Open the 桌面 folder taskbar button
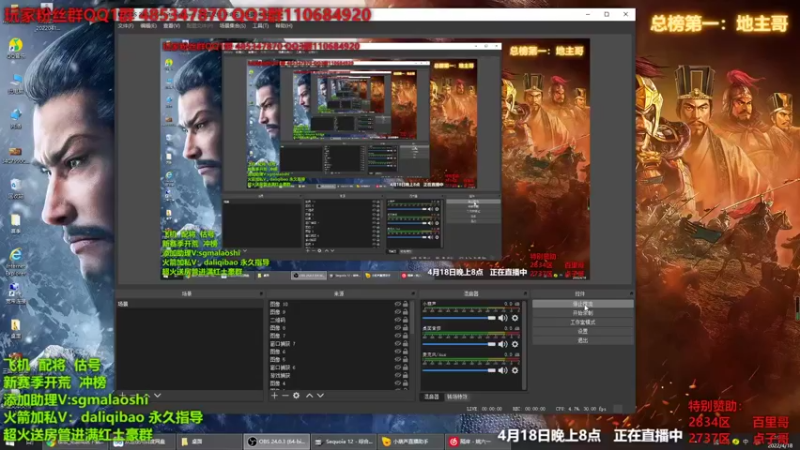This screenshot has height=450, width=800. tap(210, 441)
